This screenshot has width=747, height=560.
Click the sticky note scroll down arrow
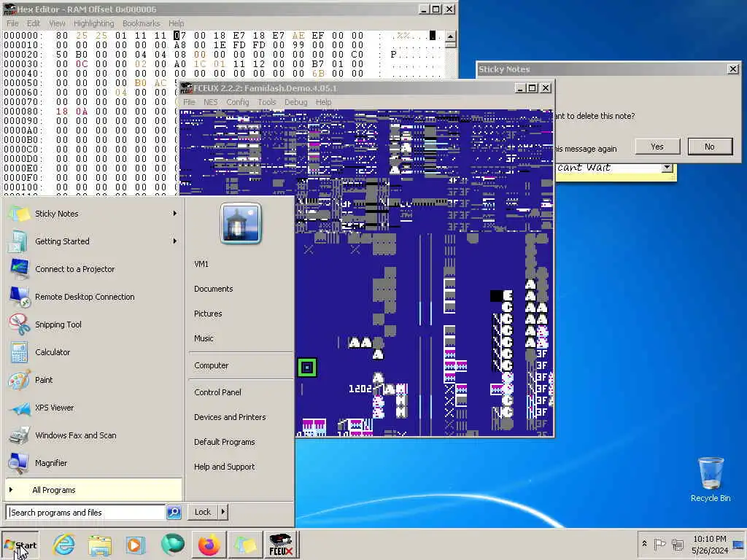667,168
